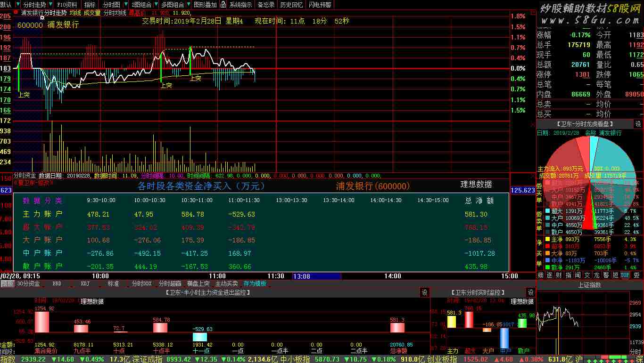Open the 逐 tick-by-tick tab icon
Viewport: 644px width, 363px height.
[x=550, y=275]
